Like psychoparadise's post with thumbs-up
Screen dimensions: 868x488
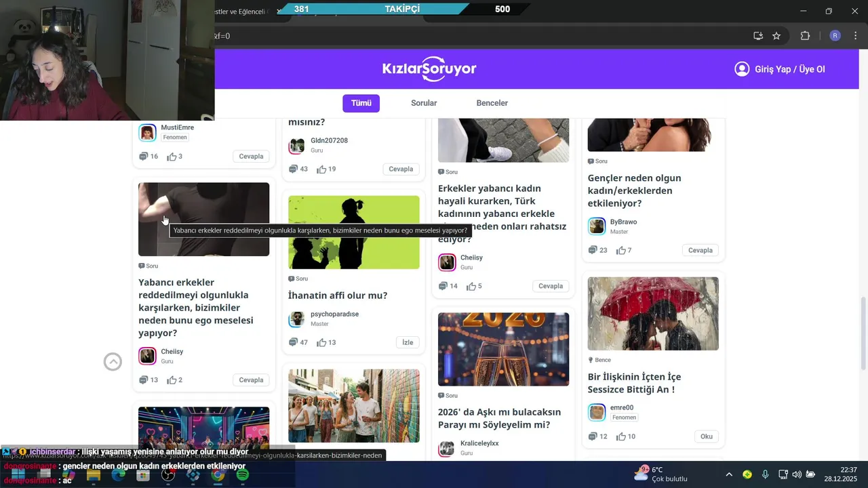[321, 343]
